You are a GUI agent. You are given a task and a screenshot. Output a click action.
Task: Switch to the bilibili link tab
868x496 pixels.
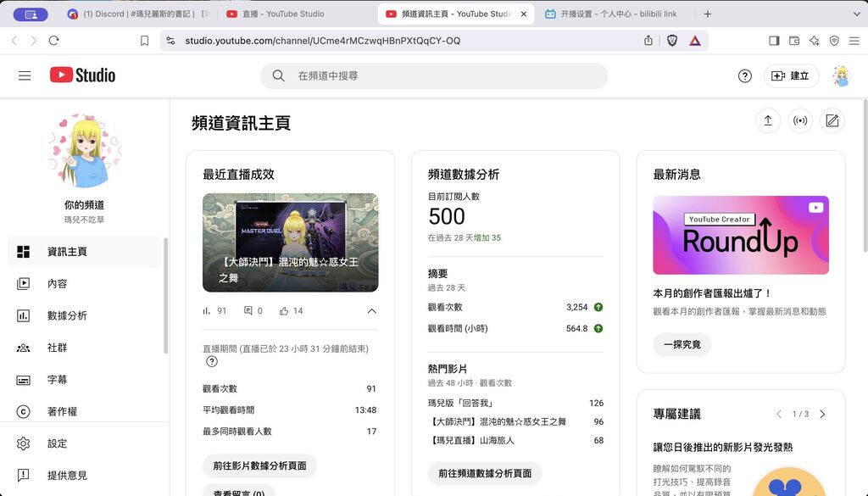coord(615,14)
